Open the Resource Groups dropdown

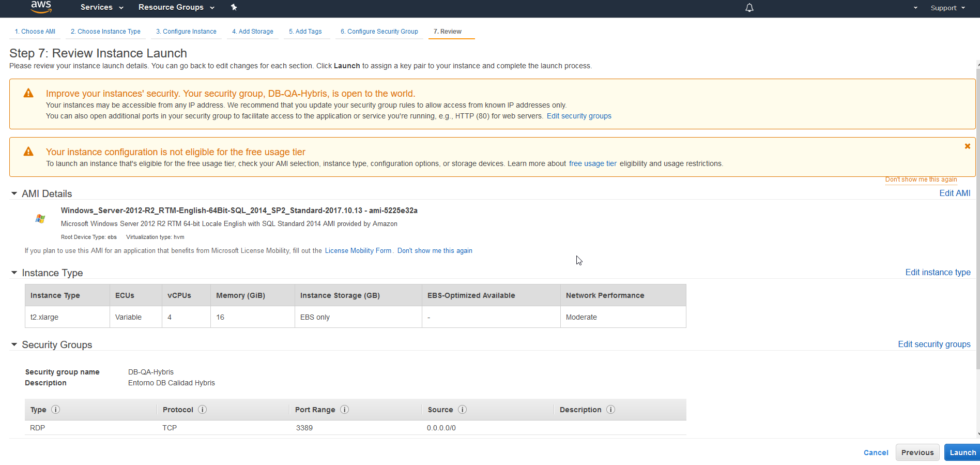tap(176, 7)
